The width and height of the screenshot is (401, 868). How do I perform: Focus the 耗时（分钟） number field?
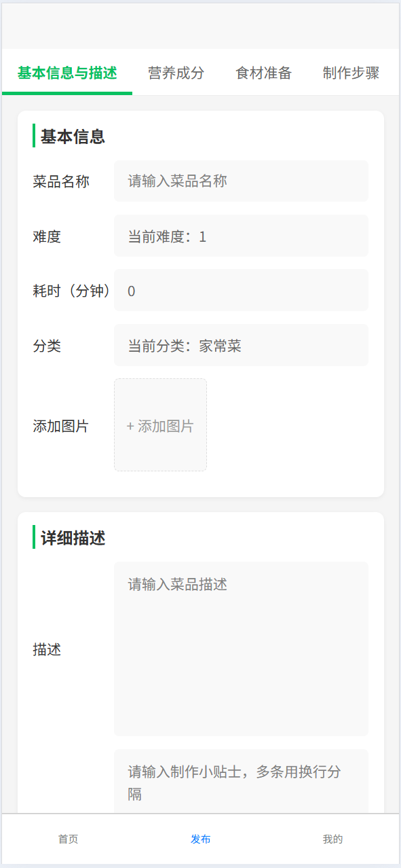pyautogui.click(x=241, y=290)
